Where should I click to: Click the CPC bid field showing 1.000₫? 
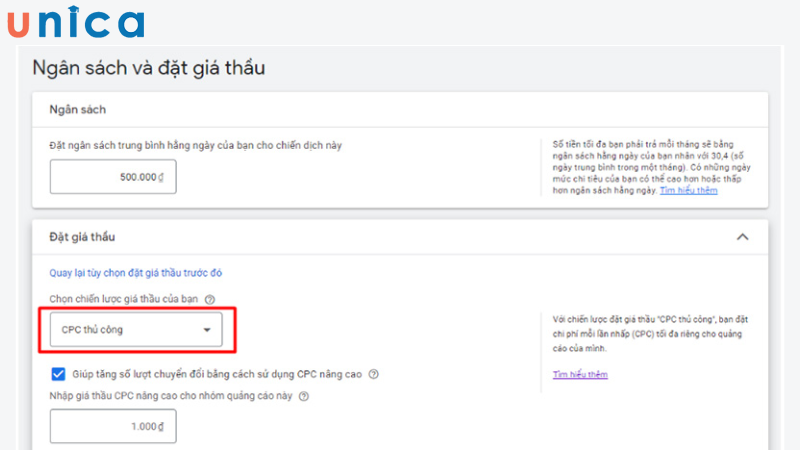(x=113, y=427)
